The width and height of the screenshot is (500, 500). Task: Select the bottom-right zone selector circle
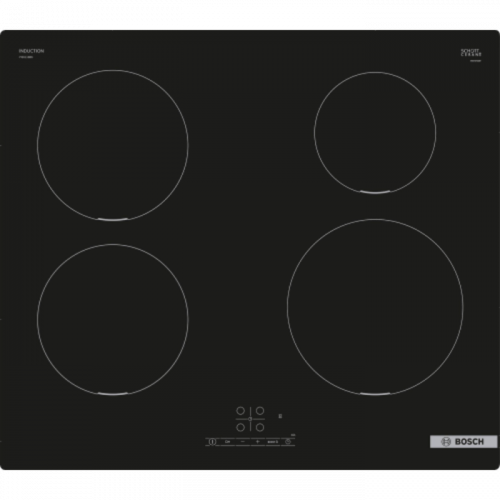point(260,427)
